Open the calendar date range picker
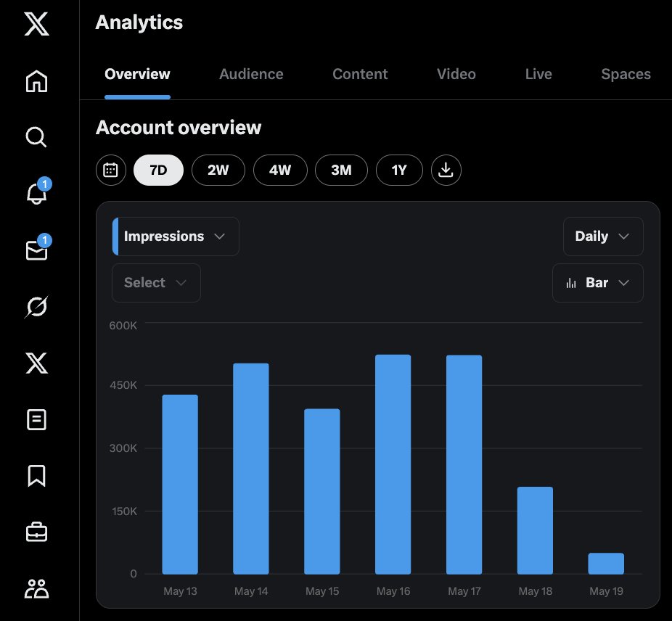This screenshot has width=672, height=621. [111, 170]
